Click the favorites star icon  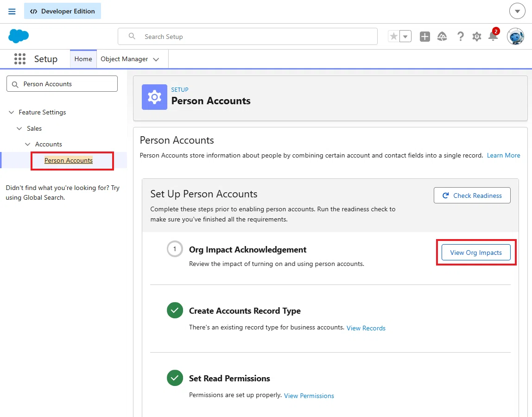pyautogui.click(x=393, y=36)
